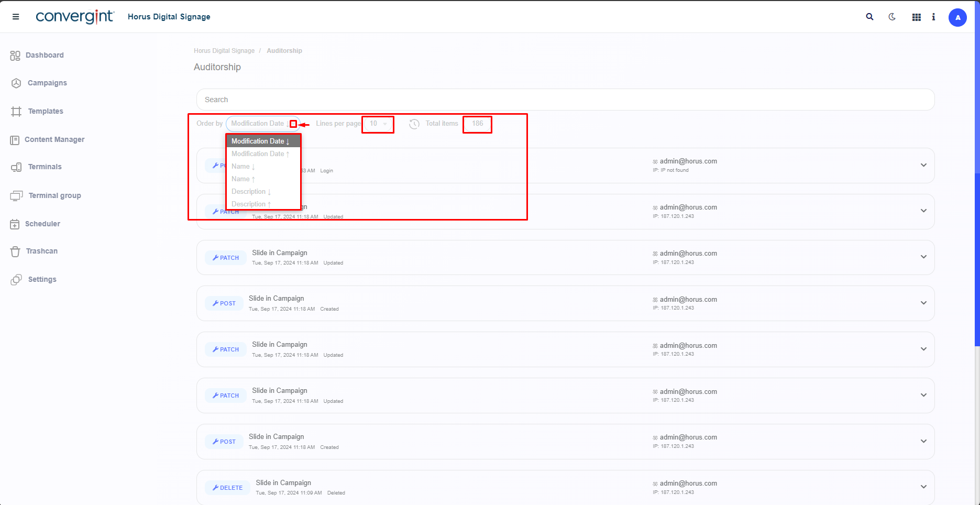The height and width of the screenshot is (505, 980).
Task: Toggle dark mode moon icon
Action: point(892,17)
